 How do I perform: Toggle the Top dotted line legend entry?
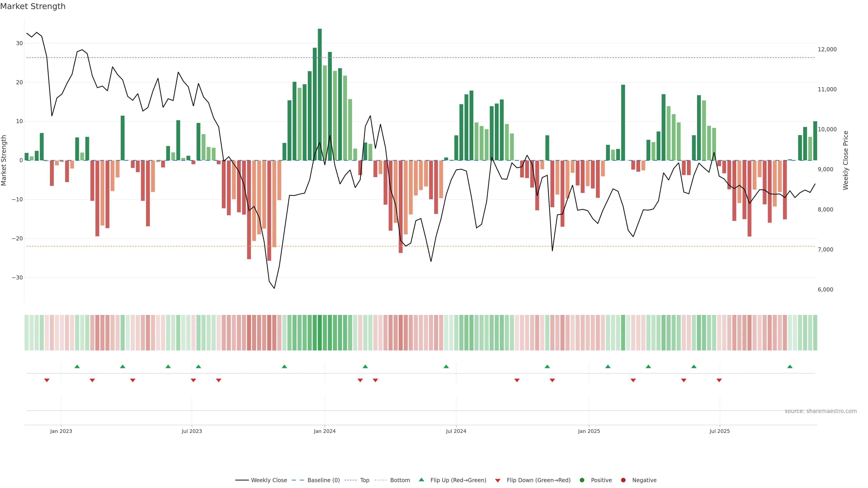365,480
